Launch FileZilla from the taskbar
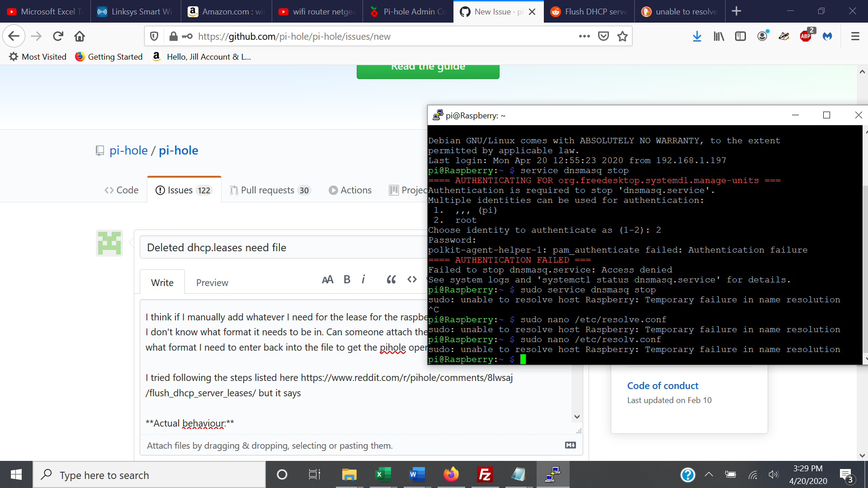868x488 pixels. pyautogui.click(x=485, y=474)
